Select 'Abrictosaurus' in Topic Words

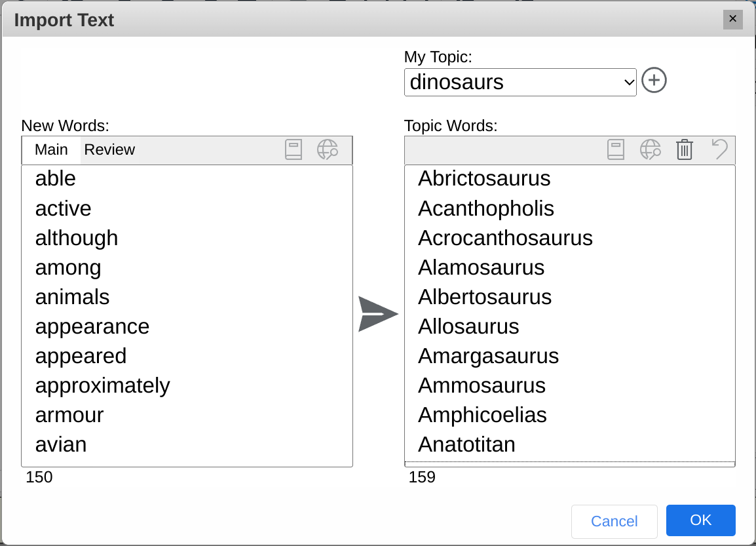(570, 179)
